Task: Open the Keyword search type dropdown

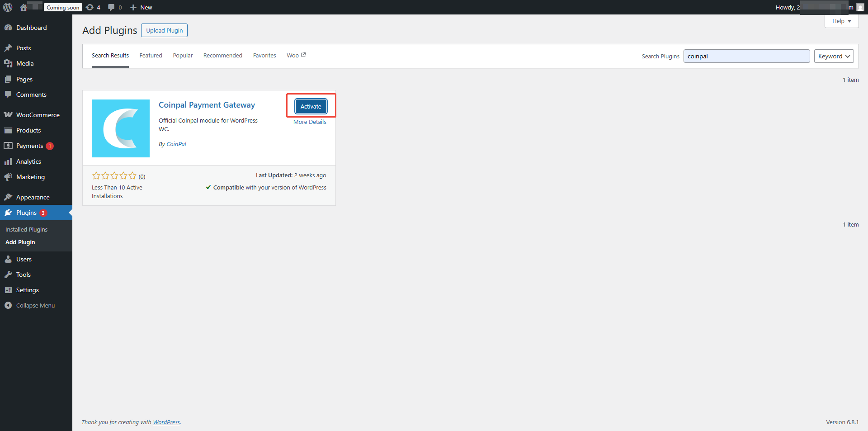Action: (x=834, y=56)
